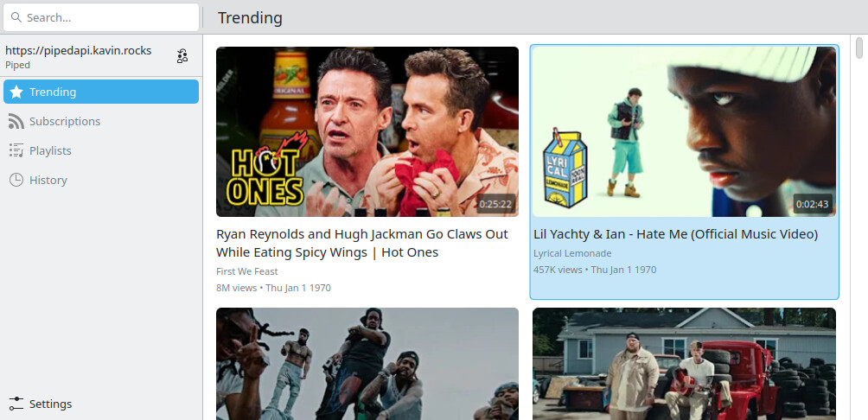
Task: Open History in the sidebar
Action: 101,180
